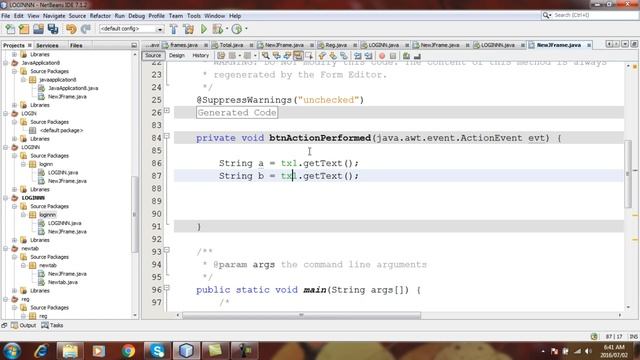Collapse the Javadoc fold on line 93
Image resolution: width=640 pixels, height=360 pixels.
point(167,249)
